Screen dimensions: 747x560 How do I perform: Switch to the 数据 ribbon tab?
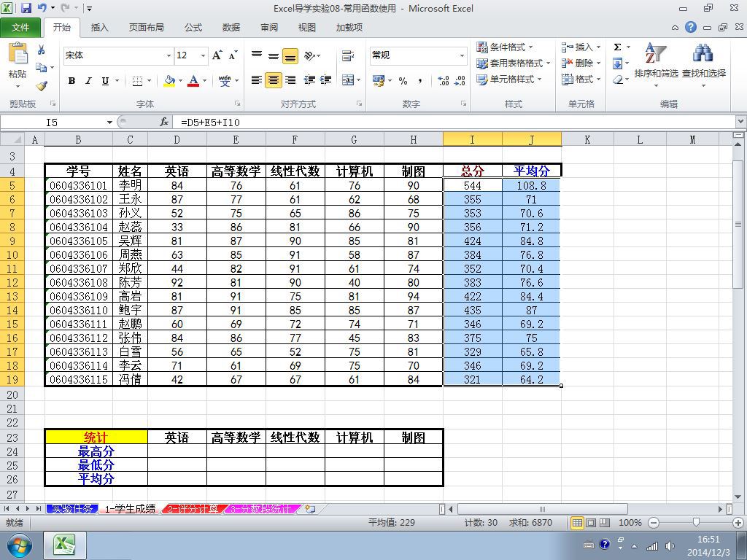click(231, 27)
